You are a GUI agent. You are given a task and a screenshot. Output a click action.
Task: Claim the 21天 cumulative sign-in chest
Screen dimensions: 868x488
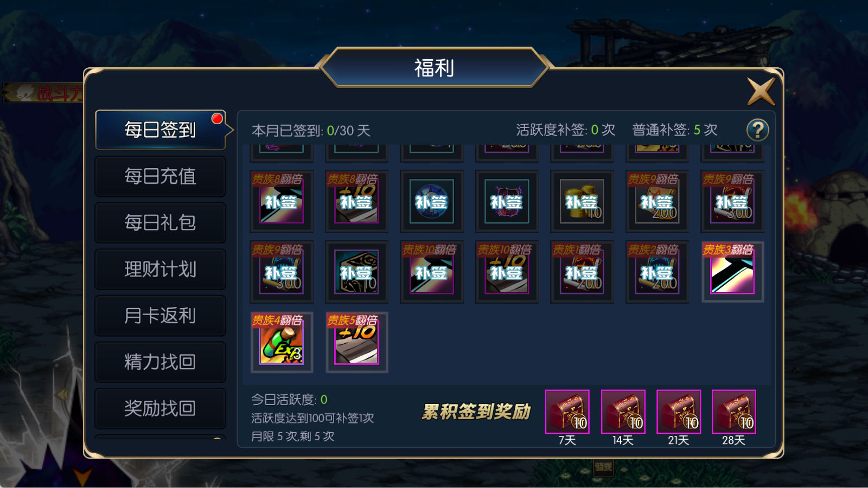pyautogui.click(x=679, y=412)
